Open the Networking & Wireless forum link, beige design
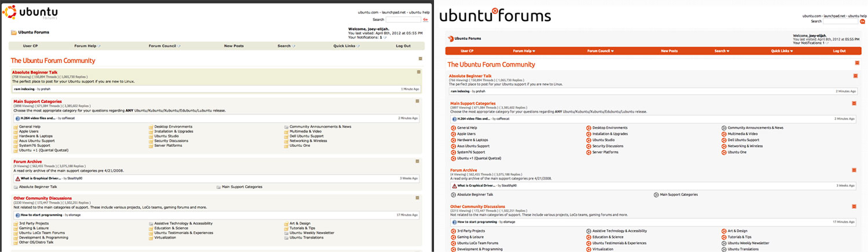The width and height of the screenshot is (868, 252). [x=308, y=140]
